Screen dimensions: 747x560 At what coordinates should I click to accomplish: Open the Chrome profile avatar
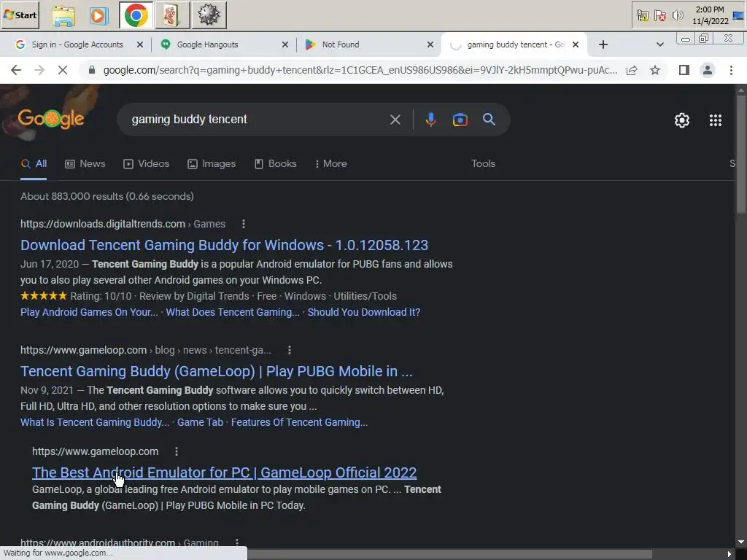(x=708, y=71)
